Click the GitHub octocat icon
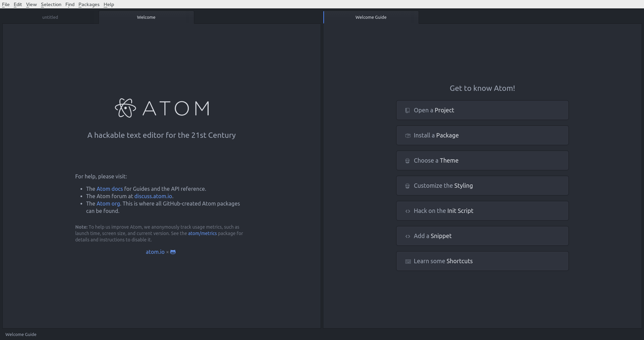Viewport: 644px width, 340px height. (173, 252)
